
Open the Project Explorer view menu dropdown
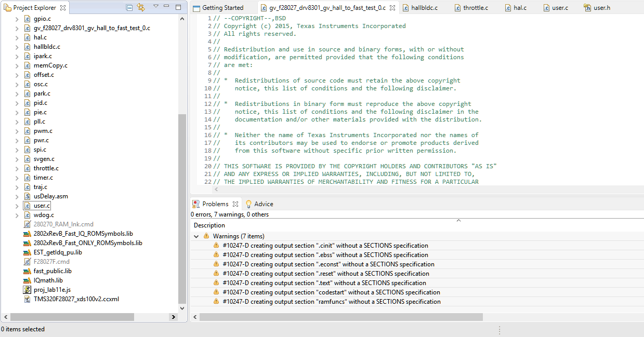pyautogui.click(x=156, y=7)
